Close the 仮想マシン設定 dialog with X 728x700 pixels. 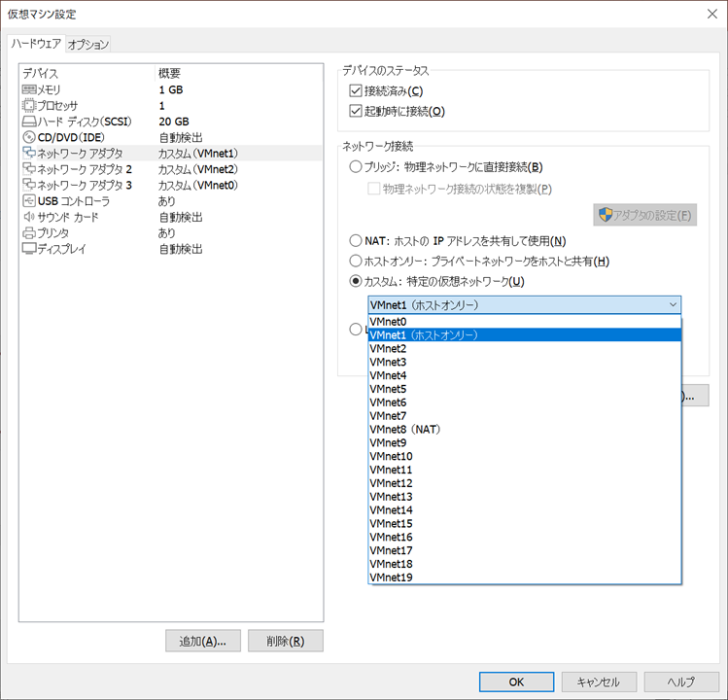[712, 14]
